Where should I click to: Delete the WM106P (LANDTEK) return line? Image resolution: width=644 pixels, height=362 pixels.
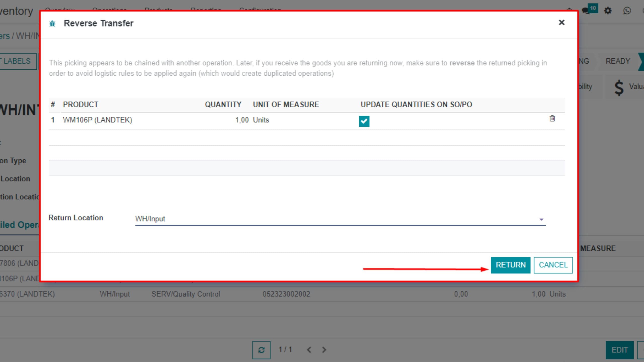(x=552, y=118)
